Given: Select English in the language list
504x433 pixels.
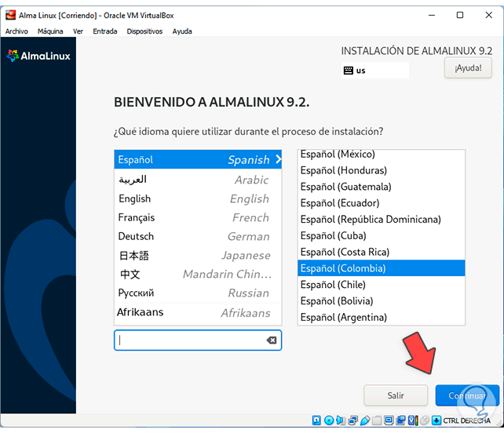Looking at the screenshot, I should [x=198, y=198].
